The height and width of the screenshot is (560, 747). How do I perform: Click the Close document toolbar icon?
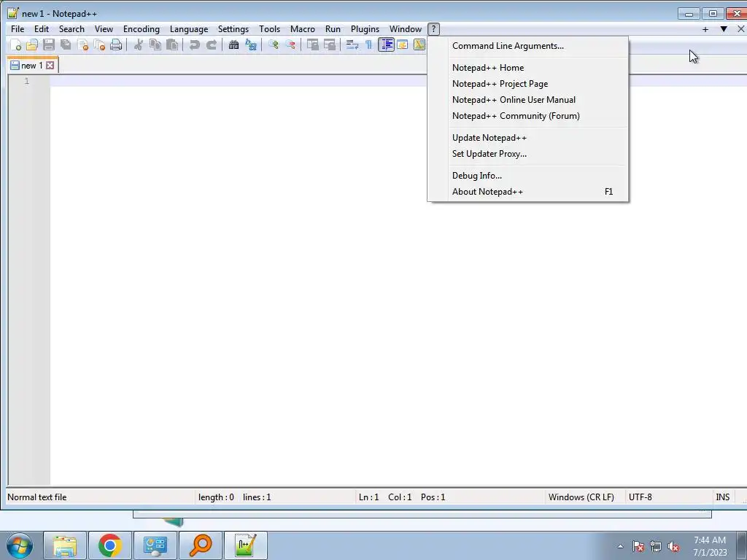pos(83,44)
